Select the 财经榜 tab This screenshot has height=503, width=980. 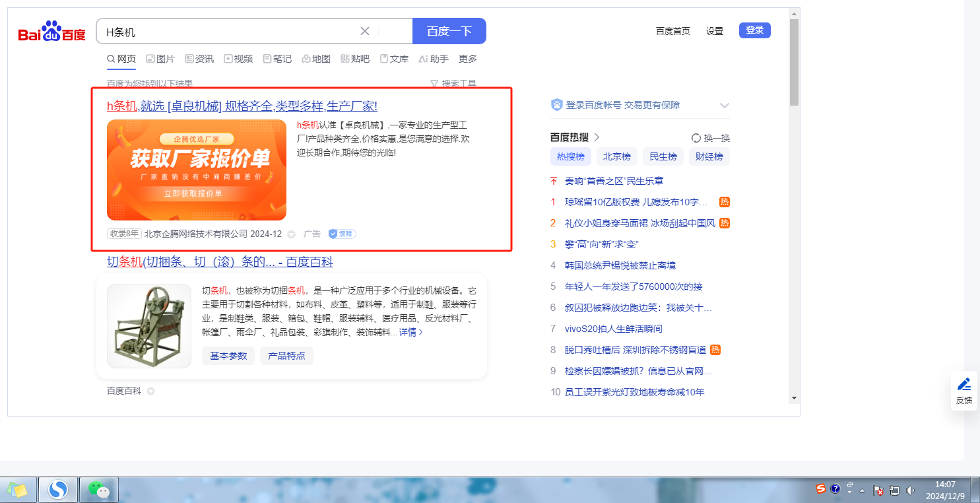[x=709, y=156]
